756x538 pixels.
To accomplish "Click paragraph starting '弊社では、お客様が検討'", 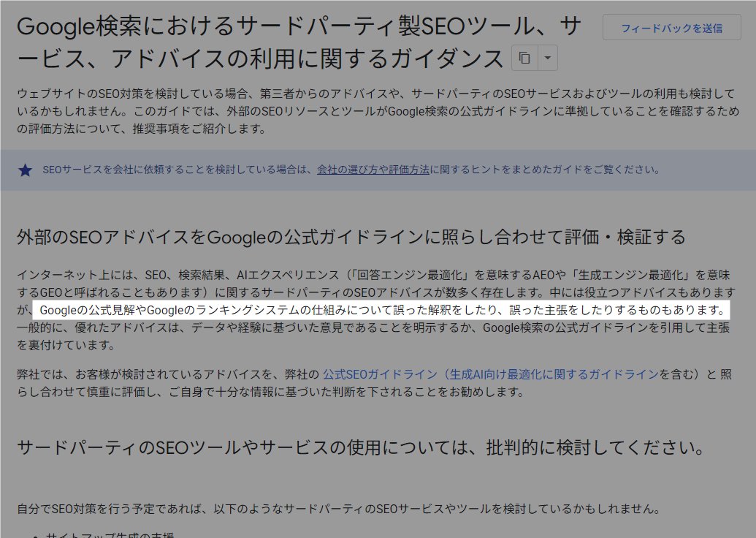I will [374, 383].
